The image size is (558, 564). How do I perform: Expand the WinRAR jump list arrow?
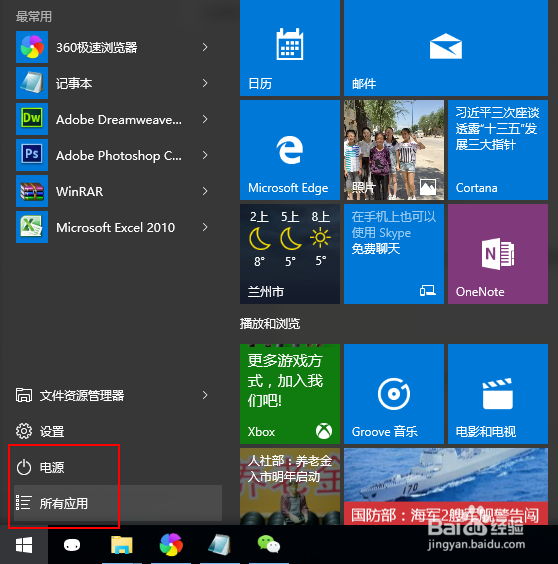tap(205, 191)
